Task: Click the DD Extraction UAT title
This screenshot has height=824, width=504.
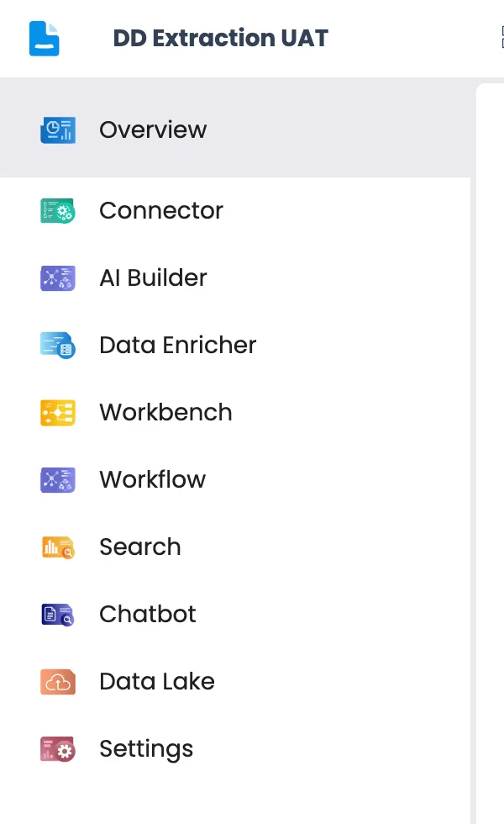Action: 220,39
